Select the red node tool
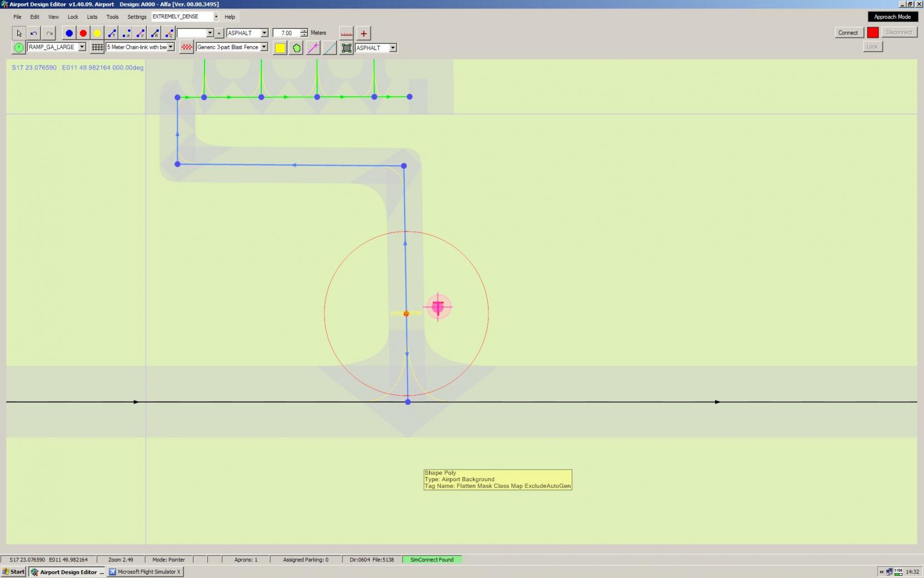 pyautogui.click(x=83, y=33)
